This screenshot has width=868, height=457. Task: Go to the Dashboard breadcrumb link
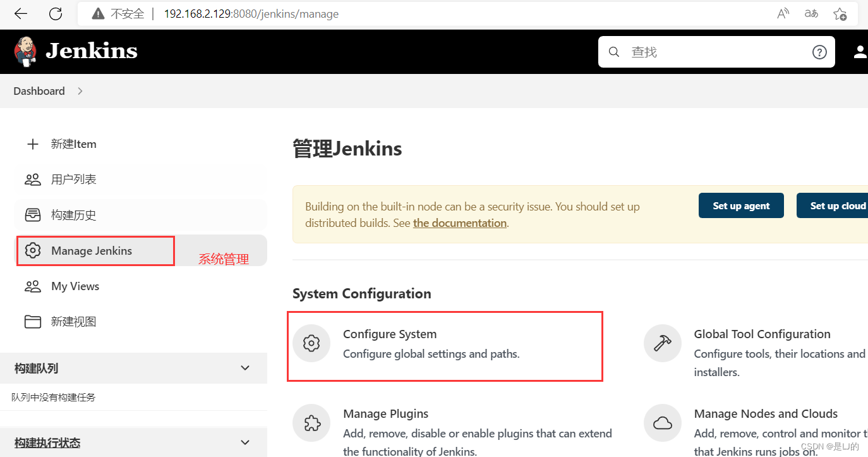click(x=39, y=91)
